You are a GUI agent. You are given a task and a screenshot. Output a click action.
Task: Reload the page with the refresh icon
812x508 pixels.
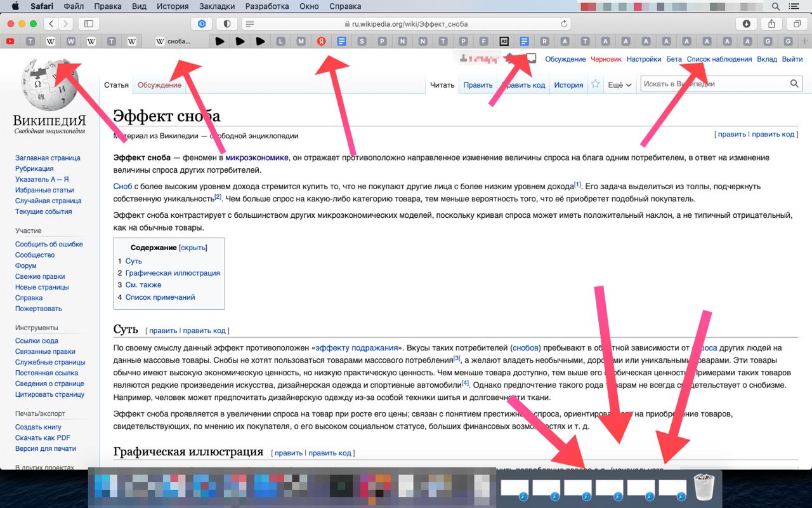[x=564, y=24]
